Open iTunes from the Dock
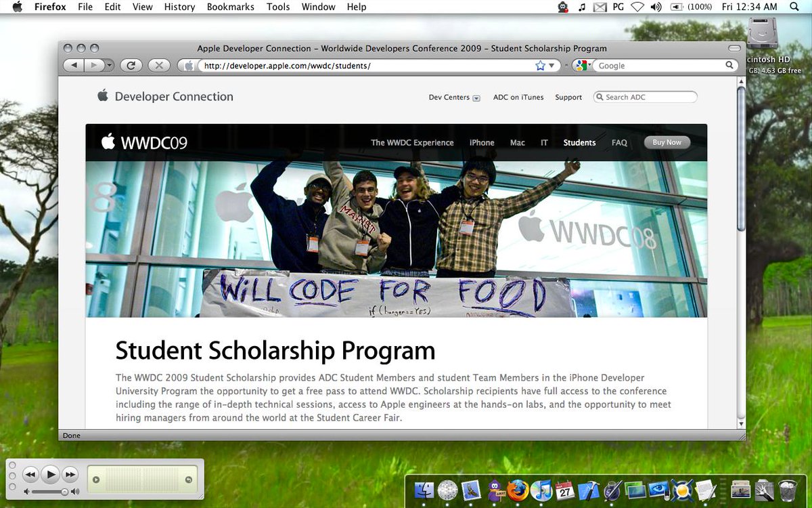The image size is (812, 508). 541,490
